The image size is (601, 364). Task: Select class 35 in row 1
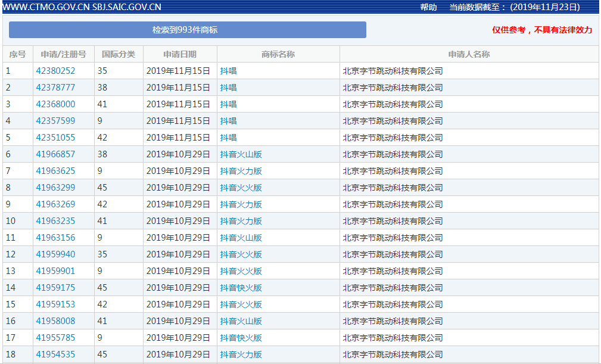(102, 71)
